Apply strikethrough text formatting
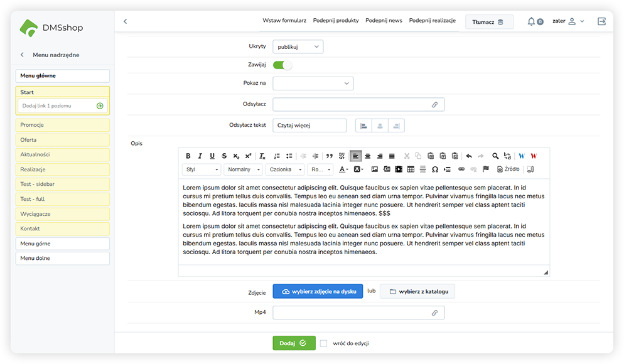Viewport: 624px width, 364px height. click(x=224, y=156)
